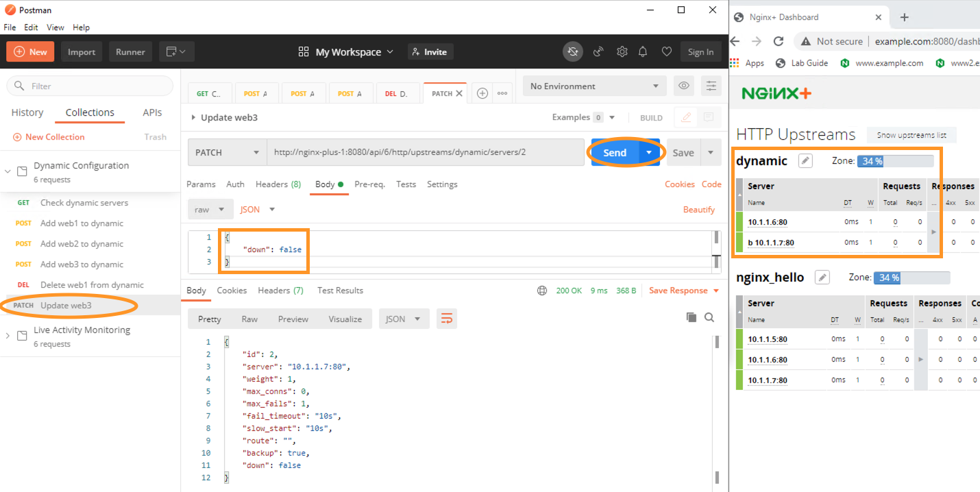Click the heart icon
Image resolution: width=980 pixels, height=492 pixels.
(x=666, y=51)
